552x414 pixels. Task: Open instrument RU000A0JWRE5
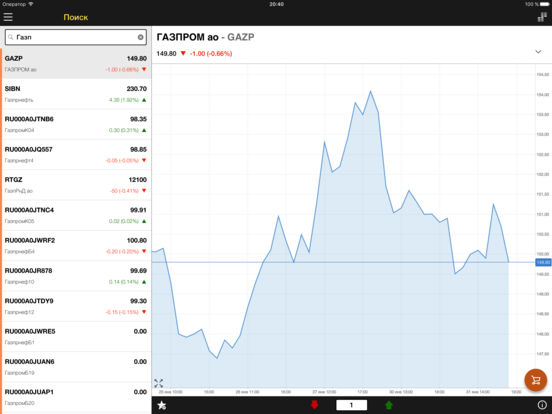click(76, 336)
